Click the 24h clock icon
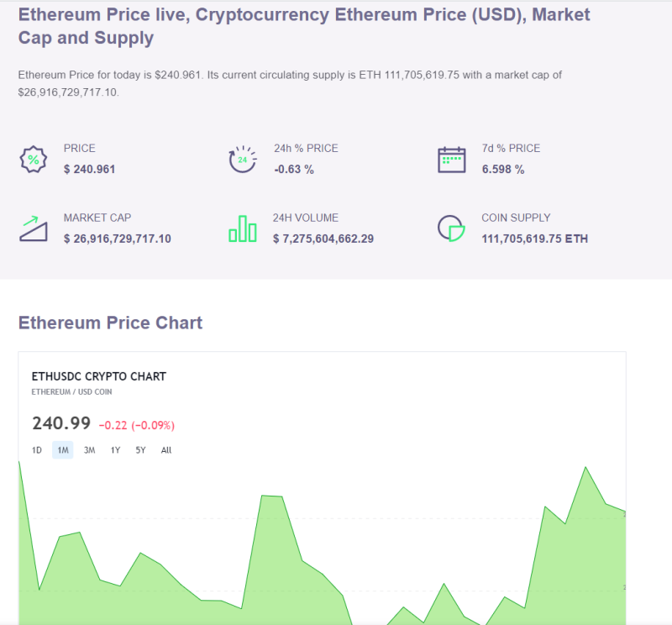The height and width of the screenshot is (625, 672). [x=243, y=159]
